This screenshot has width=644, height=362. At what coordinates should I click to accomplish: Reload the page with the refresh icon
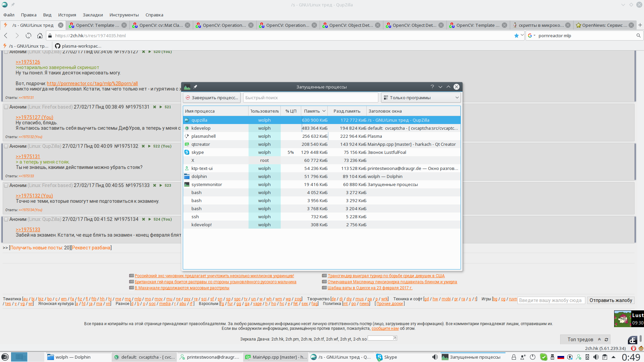[29, 36]
